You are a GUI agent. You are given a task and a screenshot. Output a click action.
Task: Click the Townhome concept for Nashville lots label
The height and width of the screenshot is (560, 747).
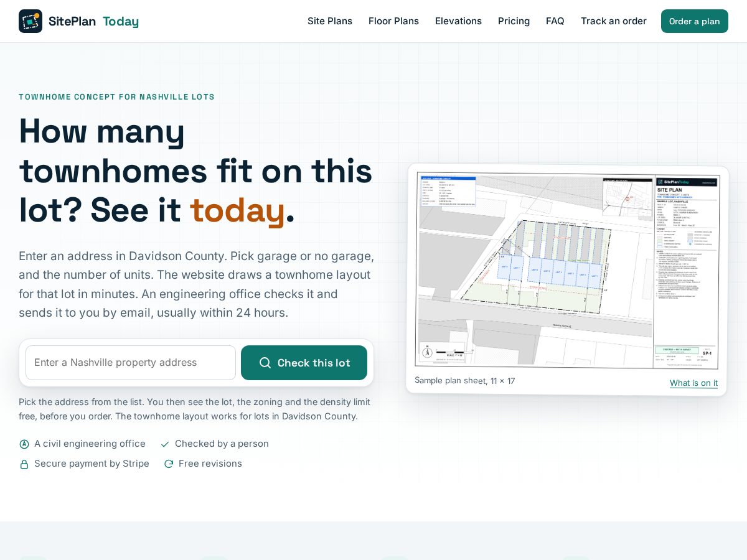[116, 97]
